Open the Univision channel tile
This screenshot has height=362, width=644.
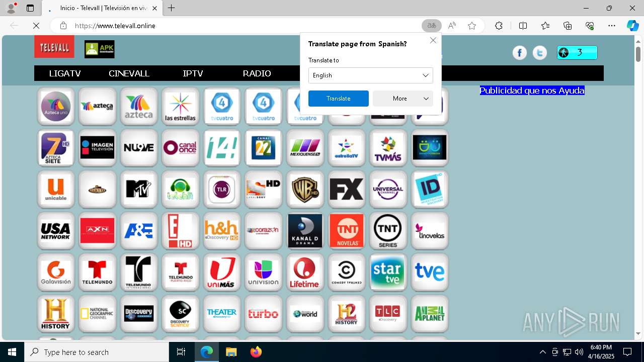point(263,272)
